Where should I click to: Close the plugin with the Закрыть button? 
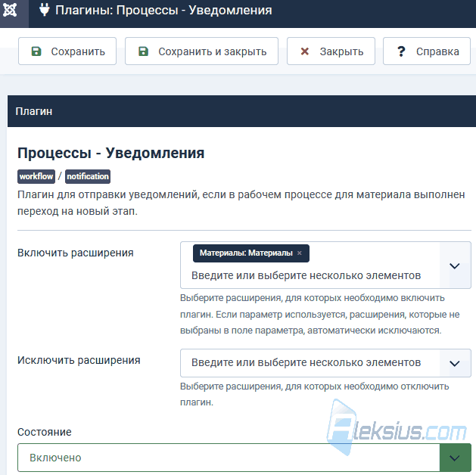coord(331,51)
